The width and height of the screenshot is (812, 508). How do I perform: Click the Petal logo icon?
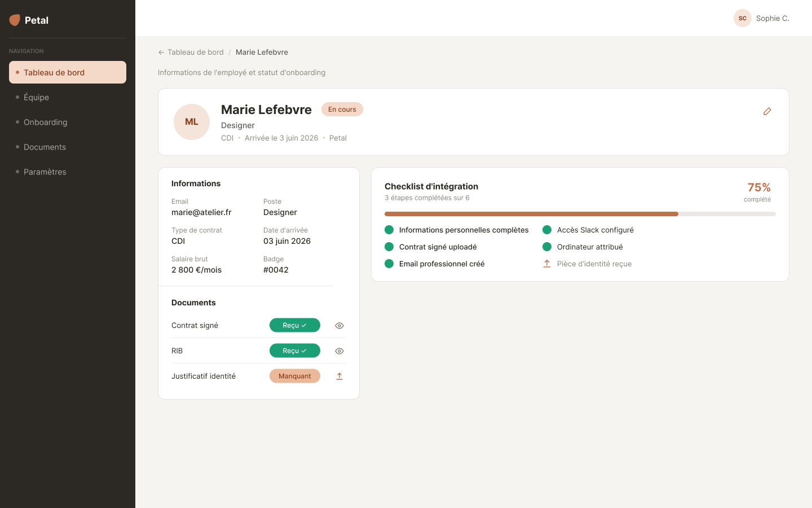coord(15,20)
